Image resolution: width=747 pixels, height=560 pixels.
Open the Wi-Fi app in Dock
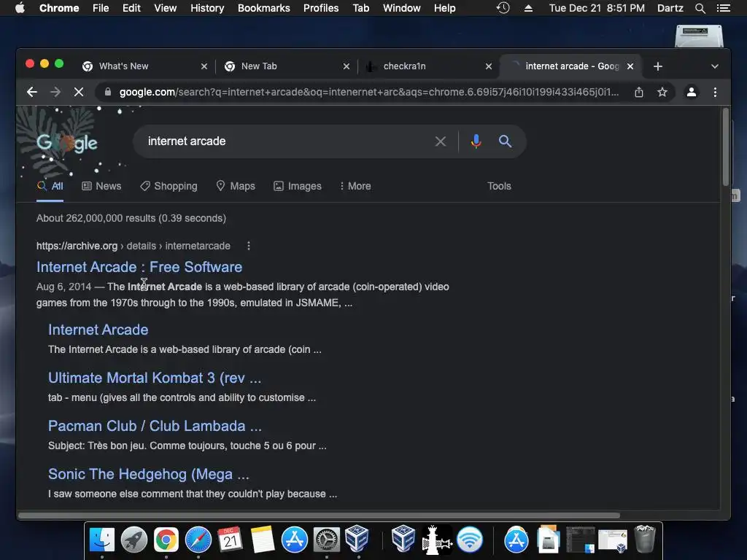coord(470,540)
